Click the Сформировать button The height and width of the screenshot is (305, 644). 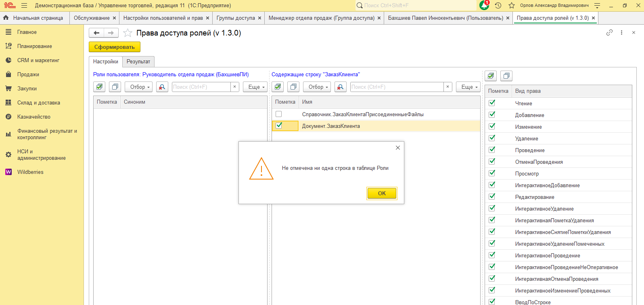(115, 47)
